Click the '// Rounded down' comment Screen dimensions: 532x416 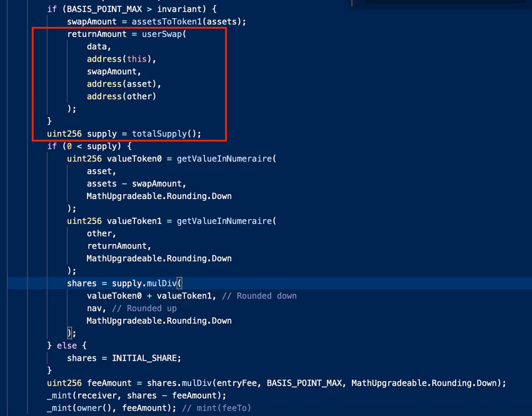point(259,296)
